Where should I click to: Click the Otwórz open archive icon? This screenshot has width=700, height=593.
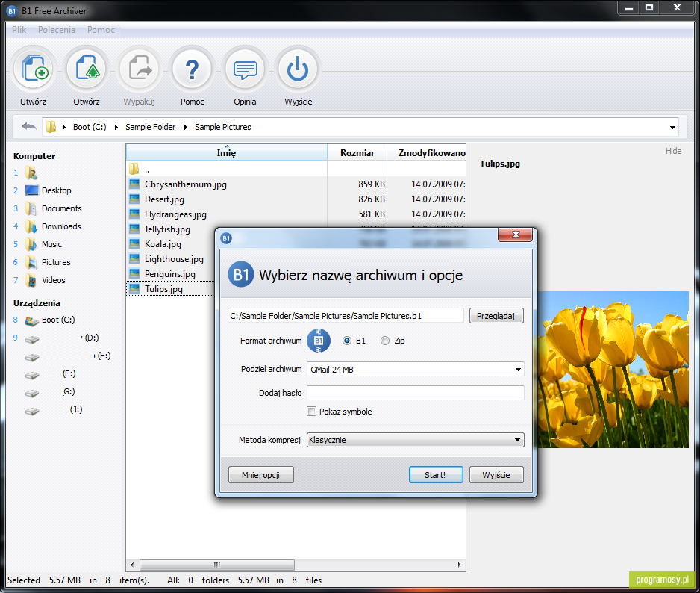pos(87,69)
